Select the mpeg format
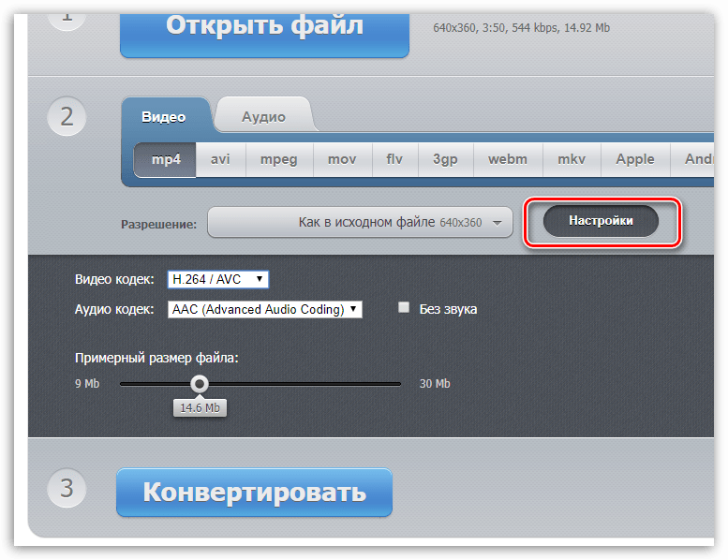Image resolution: width=728 pixels, height=560 pixels. pyautogui.click(x=279, y=159)
